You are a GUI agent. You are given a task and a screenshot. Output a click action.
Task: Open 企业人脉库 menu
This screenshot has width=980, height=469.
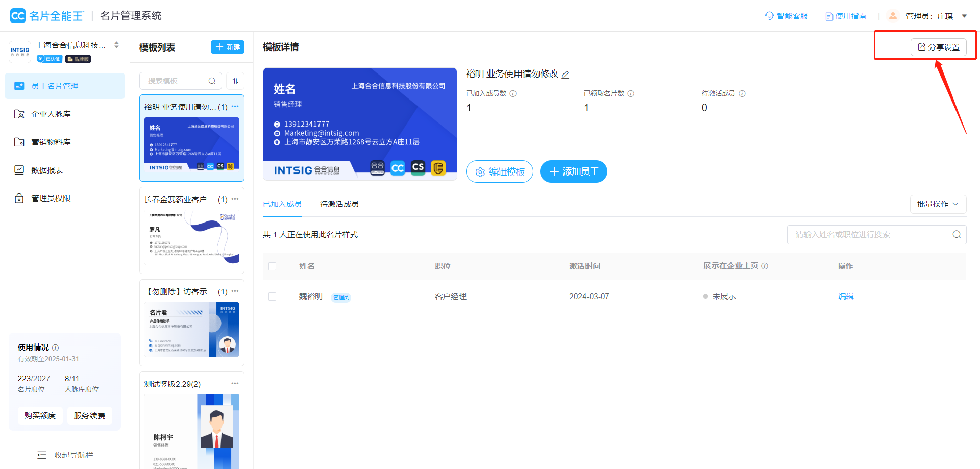[x=65, y=114]
